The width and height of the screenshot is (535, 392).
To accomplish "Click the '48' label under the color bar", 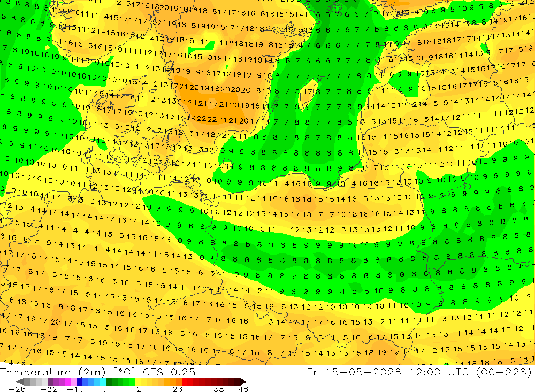I will (243, 389).
